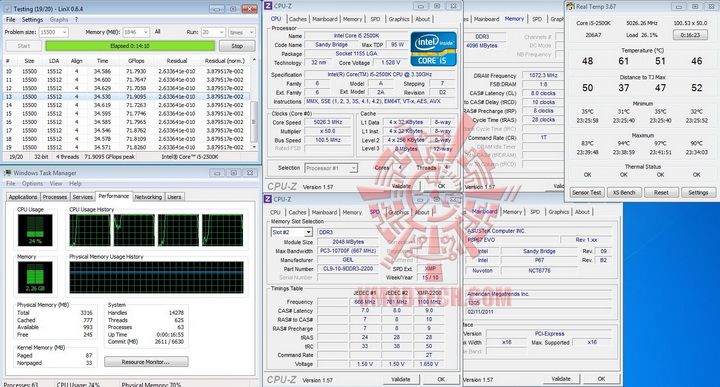Open the View menu in Task Manager
The width and height of the screenshot is (720, 387).
[x=56, y=183]
